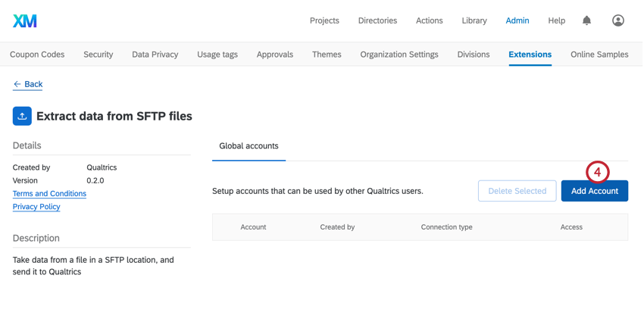Click the Delete Selected button

tap(517, 191)
